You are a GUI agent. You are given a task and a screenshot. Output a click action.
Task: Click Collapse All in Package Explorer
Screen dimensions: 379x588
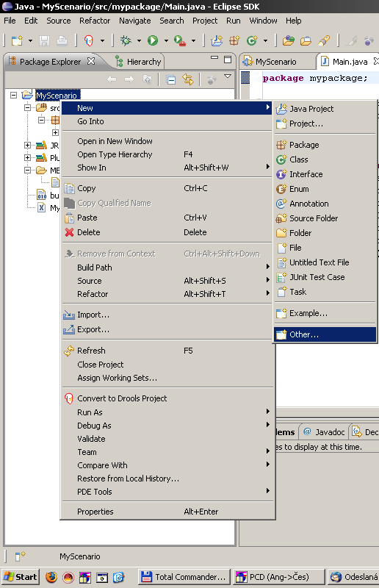[171, 79]
